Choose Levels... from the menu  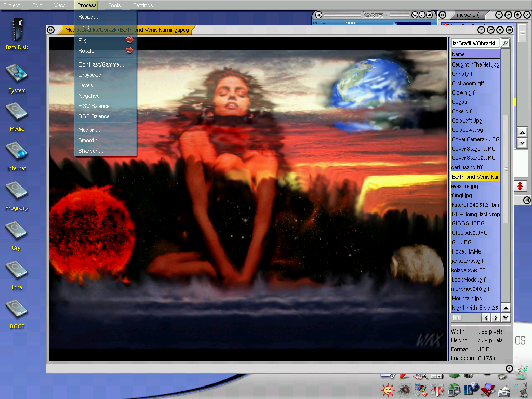pyautogui.click(x=105, y=86)
